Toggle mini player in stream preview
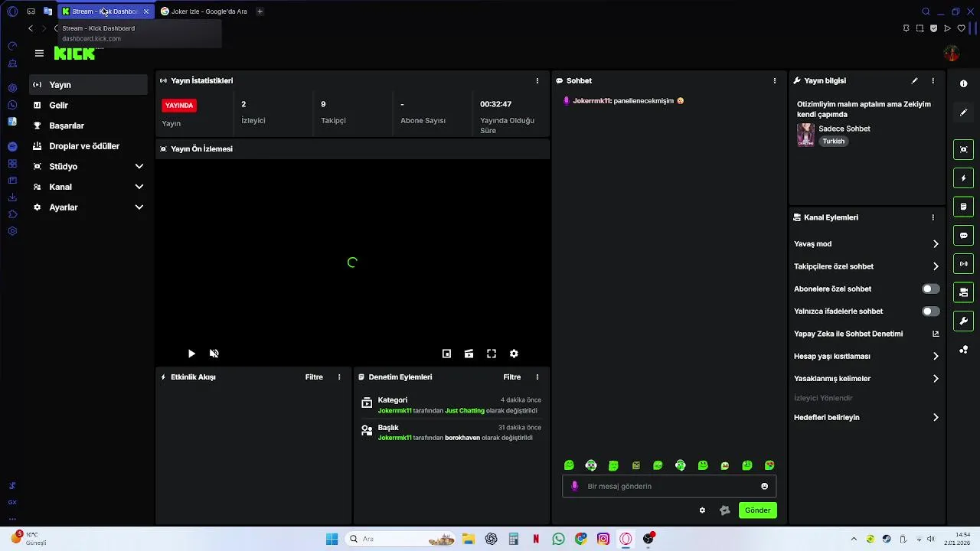980x551 pixels. (x=446, y=354)
